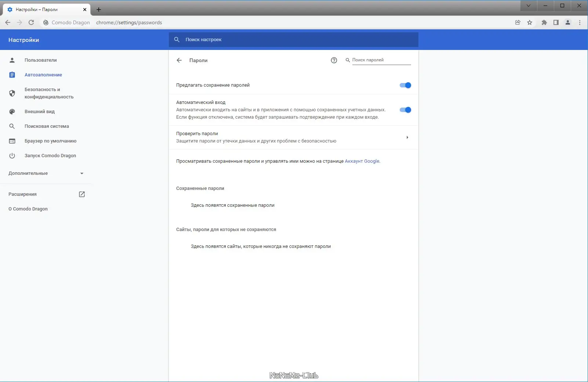Click the Настройки header title
This screenshot has width=588, height=382.
tap(24, 40)
